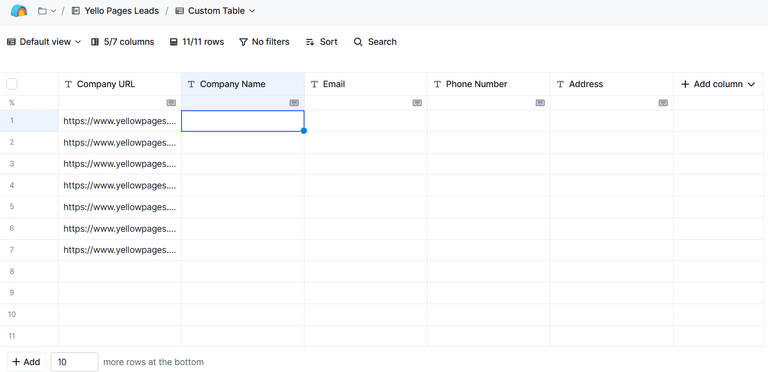Click the Add rows button

click(26, 362)
